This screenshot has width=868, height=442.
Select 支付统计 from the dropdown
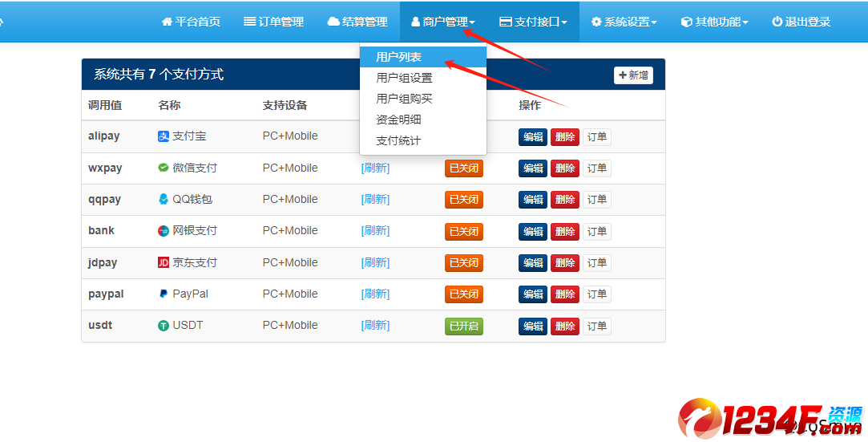click(x=423, y=140)
